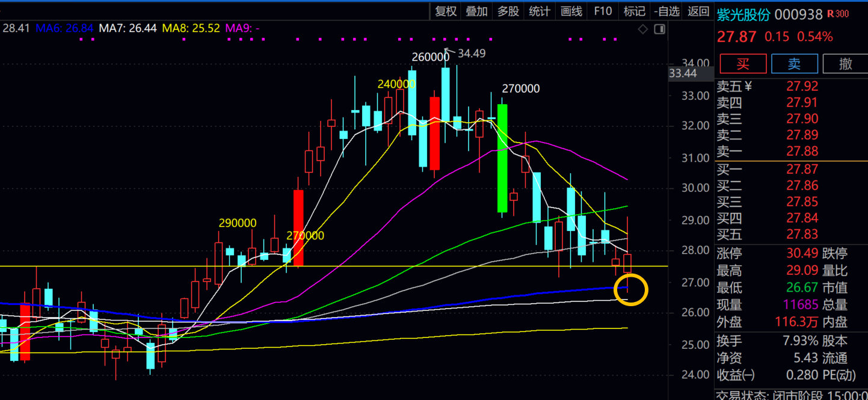Click the 返回 back button
The image size is (868, 400).
698,11
